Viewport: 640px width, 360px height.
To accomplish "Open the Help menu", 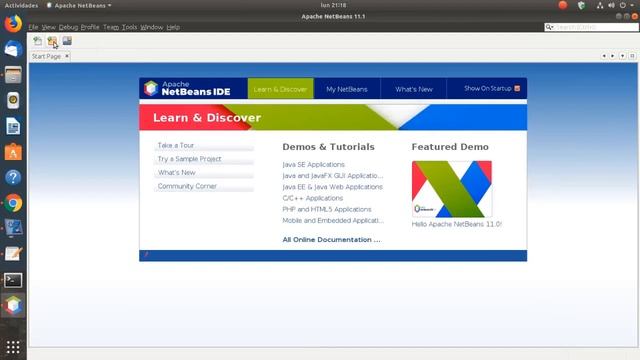I will [x=173, y=27].
